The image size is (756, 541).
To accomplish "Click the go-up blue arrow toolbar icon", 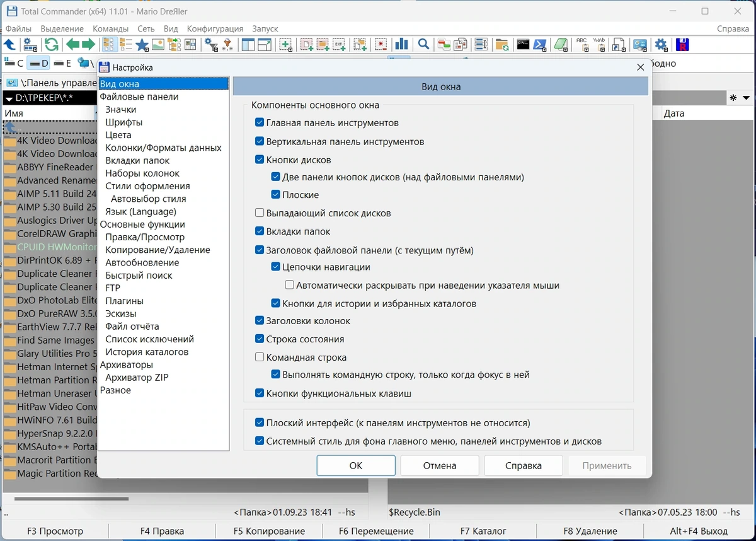I will point(9,44).
